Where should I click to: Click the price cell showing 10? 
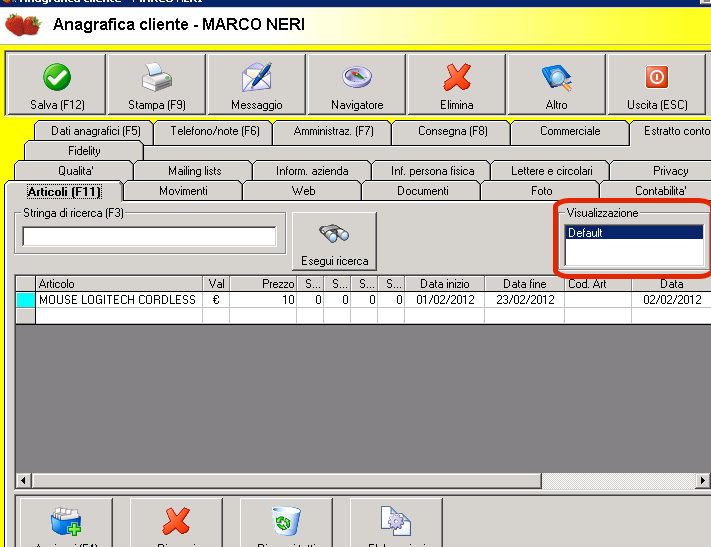pyautogui.click(x=263, y=300)
